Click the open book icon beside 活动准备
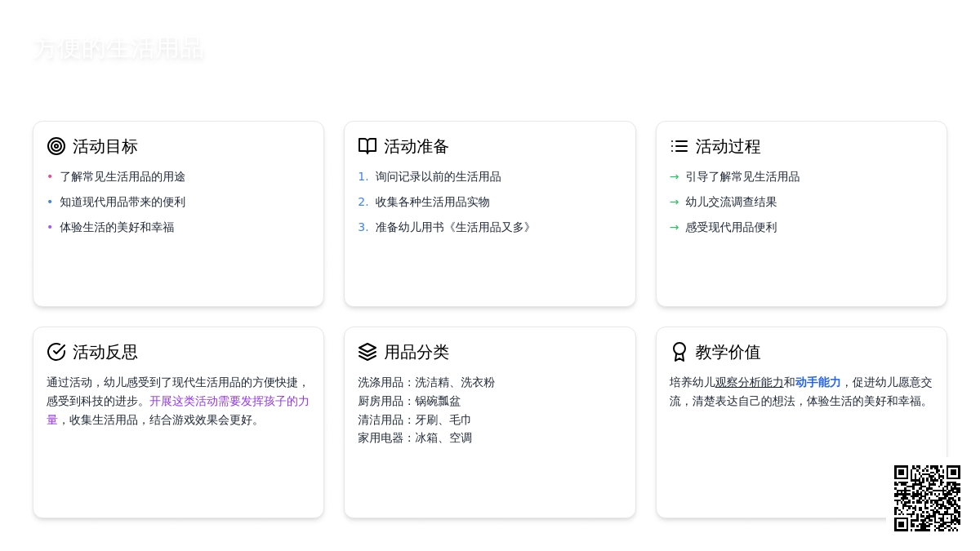The height and width of the screenshot is (551, 980). 367,146
